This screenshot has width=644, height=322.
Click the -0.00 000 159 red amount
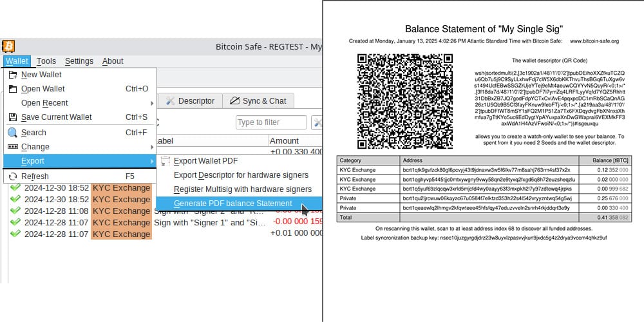298,222
